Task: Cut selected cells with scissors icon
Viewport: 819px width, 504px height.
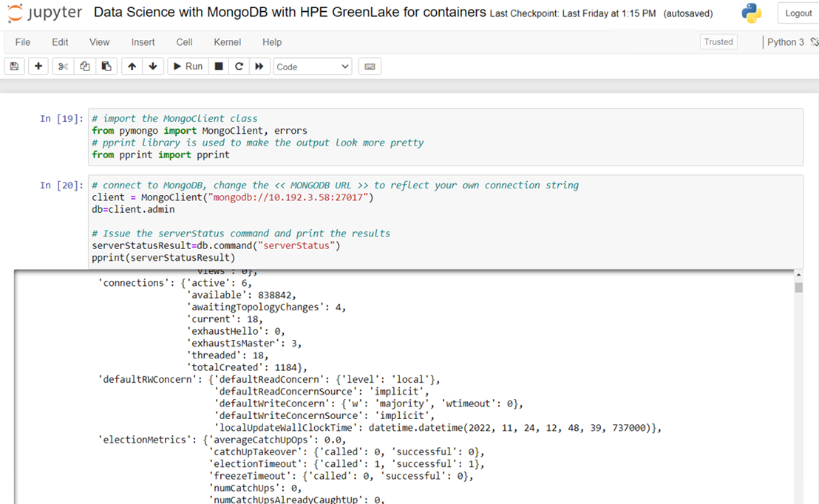Action: click(x=64, y=67)
